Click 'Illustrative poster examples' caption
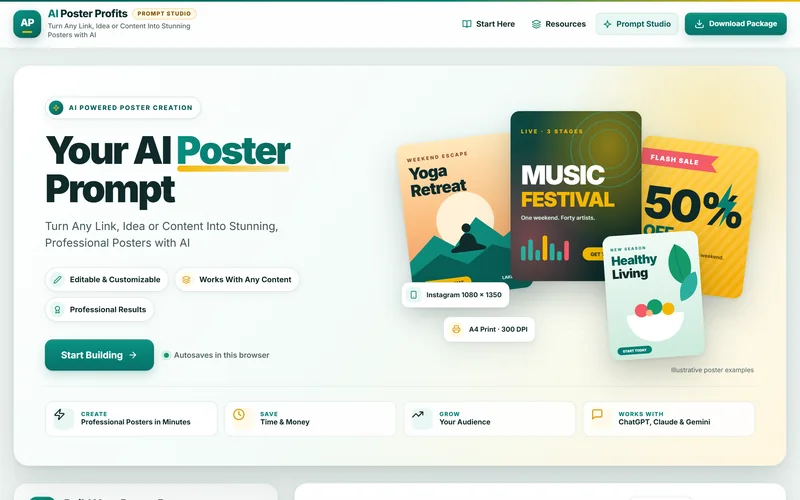The image size is (800, 500). (x=712, y=370)
